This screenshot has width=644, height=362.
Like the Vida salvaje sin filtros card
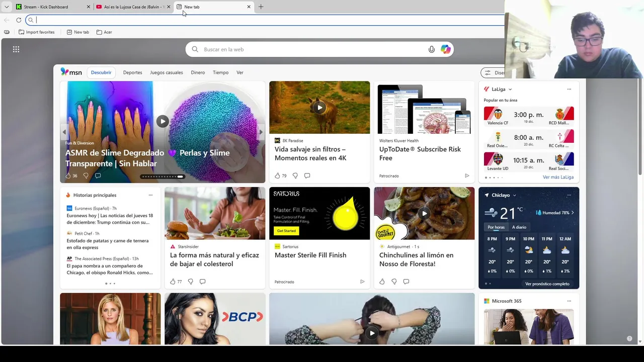[277, 175]
